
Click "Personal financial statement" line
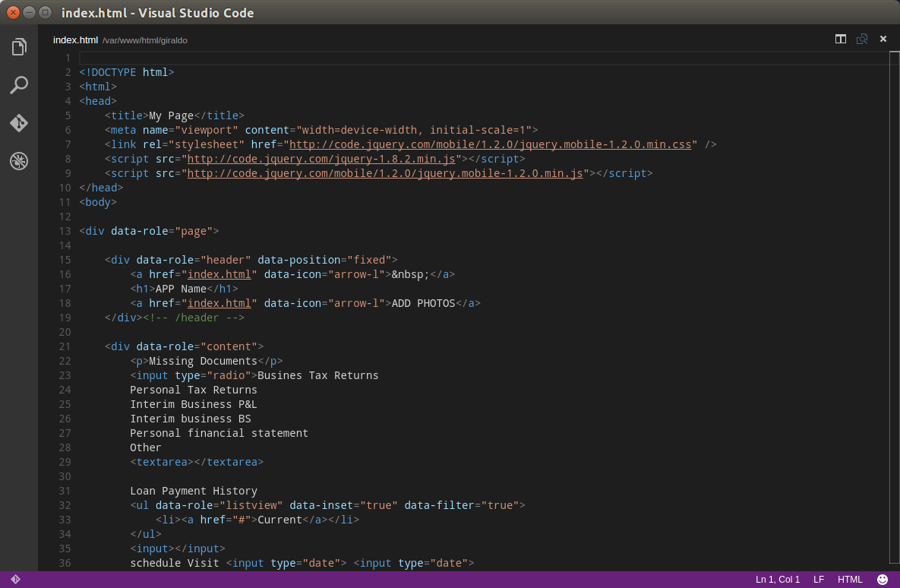pos(219,433)
